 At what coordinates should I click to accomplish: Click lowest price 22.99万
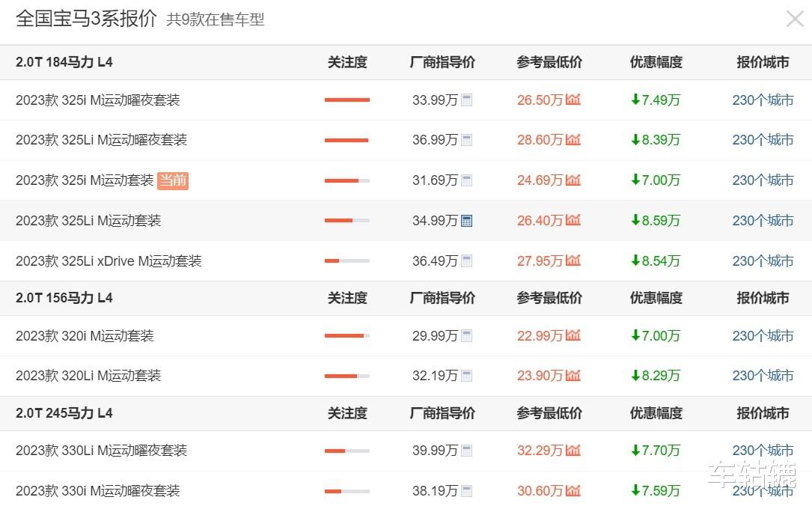pyautogui.click(x=540, y=336)
